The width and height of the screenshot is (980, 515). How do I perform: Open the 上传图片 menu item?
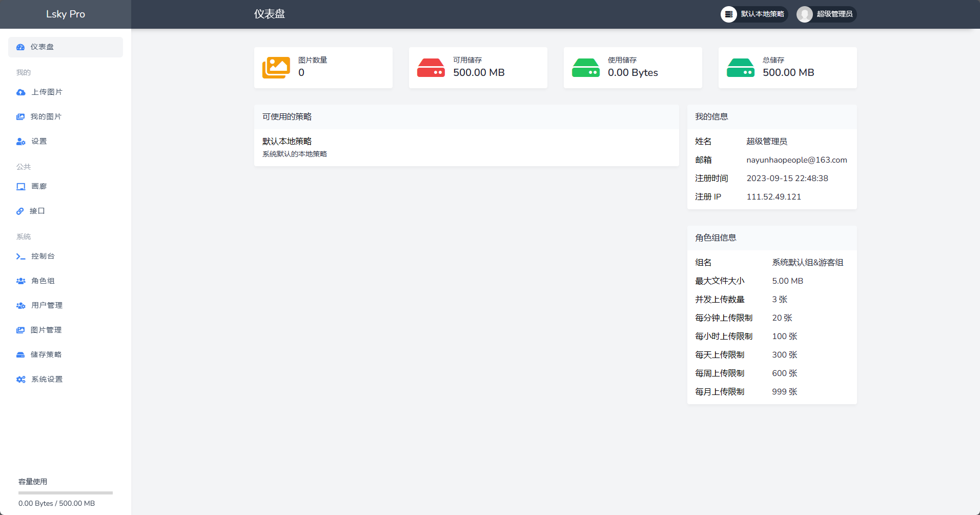66,92
